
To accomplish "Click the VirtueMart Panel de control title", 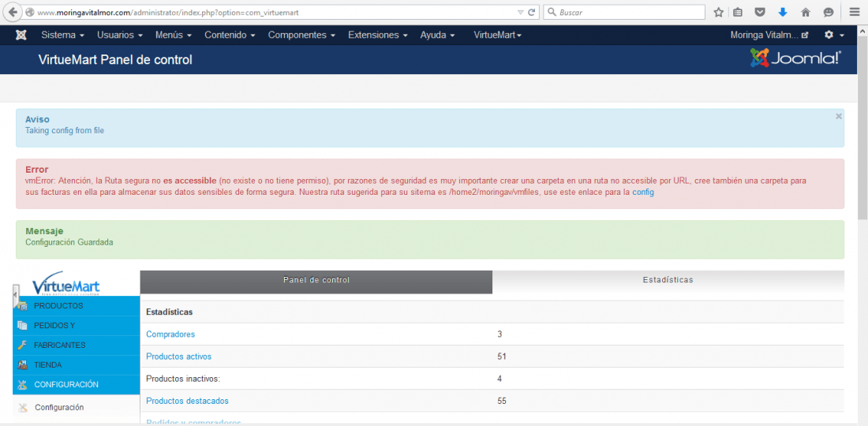I will click(115, 60).
